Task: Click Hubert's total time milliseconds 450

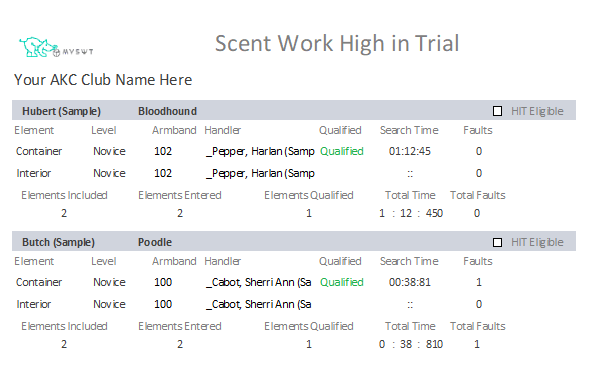Action: coord(434,213)
